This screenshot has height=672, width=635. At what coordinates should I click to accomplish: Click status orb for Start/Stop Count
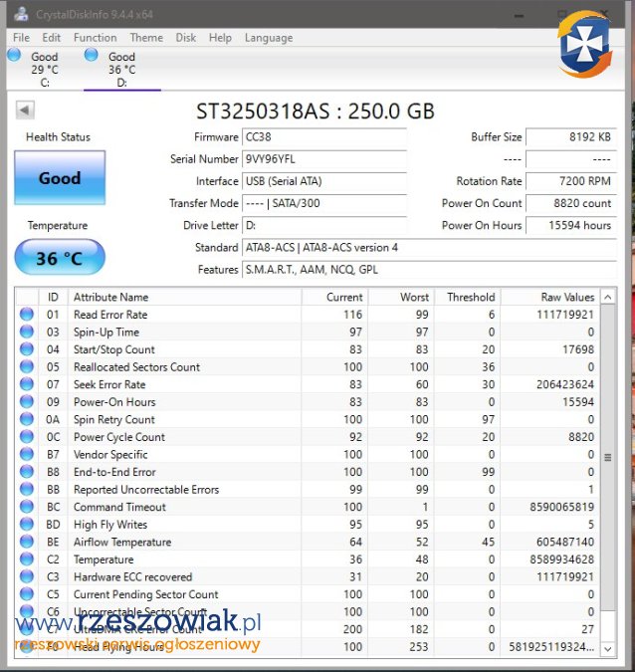27,349
